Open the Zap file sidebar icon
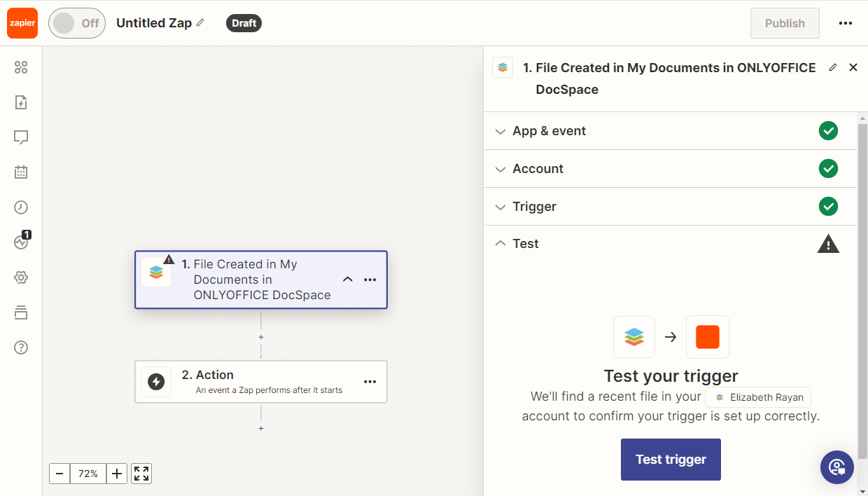 tap(21, 102)
